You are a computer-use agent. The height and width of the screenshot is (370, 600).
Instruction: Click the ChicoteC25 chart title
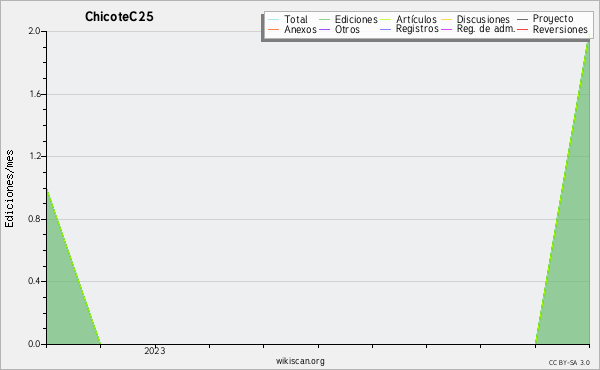click(119, 17)
